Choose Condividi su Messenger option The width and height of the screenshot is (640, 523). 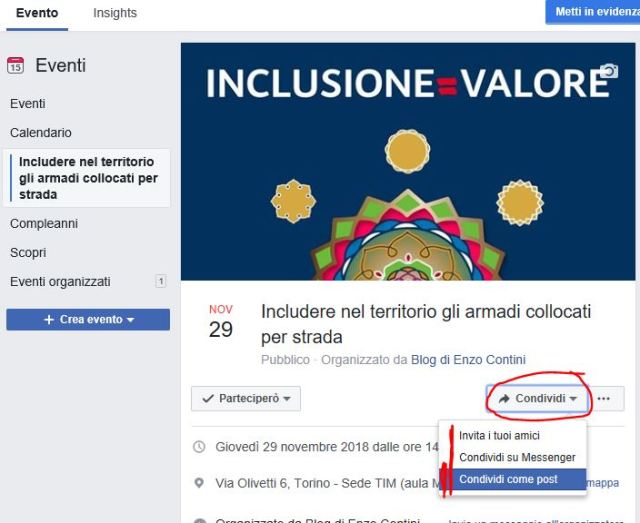517,457
